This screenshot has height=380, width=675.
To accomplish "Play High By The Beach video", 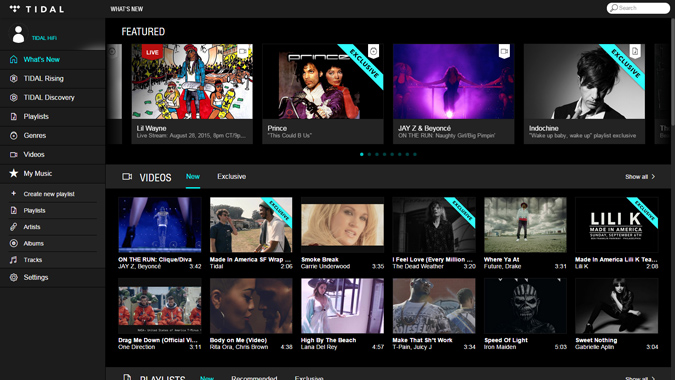I will click(342, 306).
